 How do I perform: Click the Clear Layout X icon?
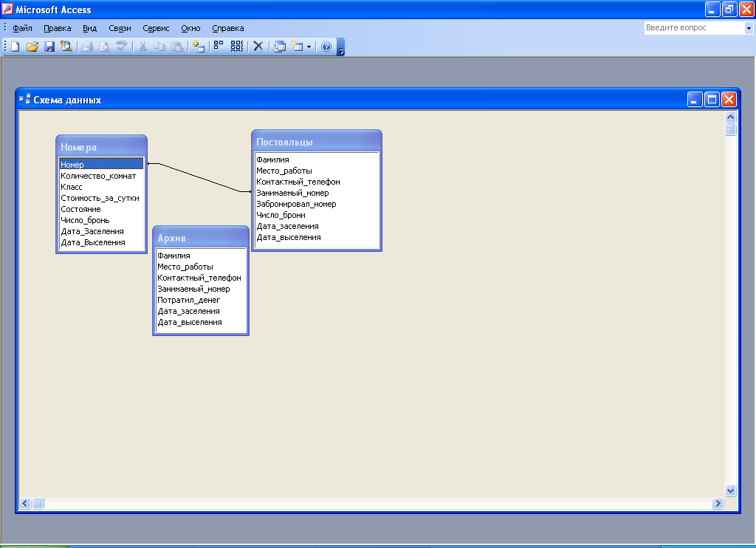click(x=258, y=47)
